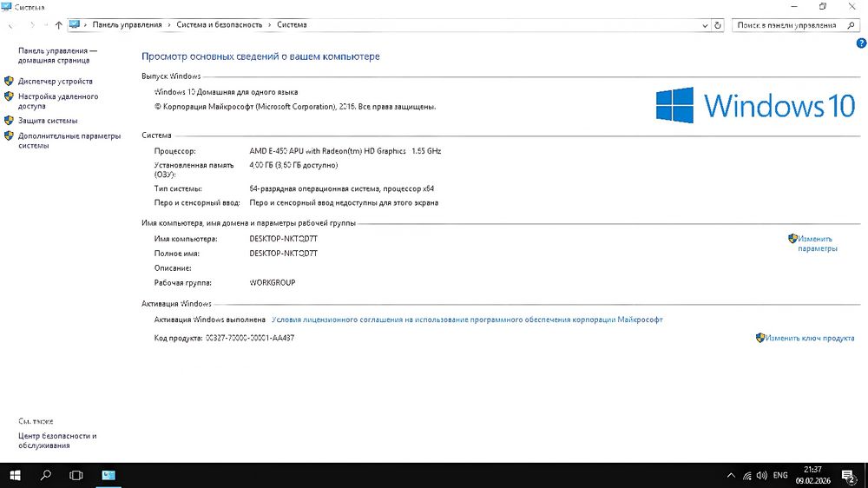This screenshot has height=488, width=868.
Task: Click WORKGROUP value
Action: pyautogui.click(x=273, y=282)
